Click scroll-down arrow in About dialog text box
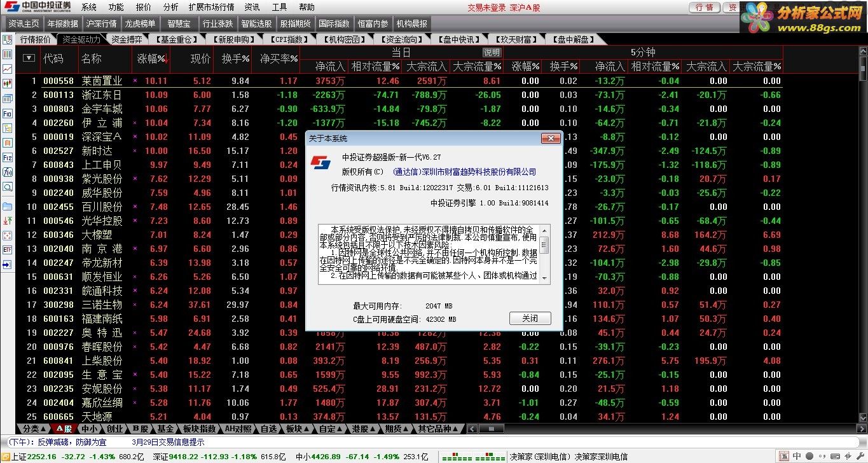The height and width of the screenshot is (463, 868). tap(544, 279)
